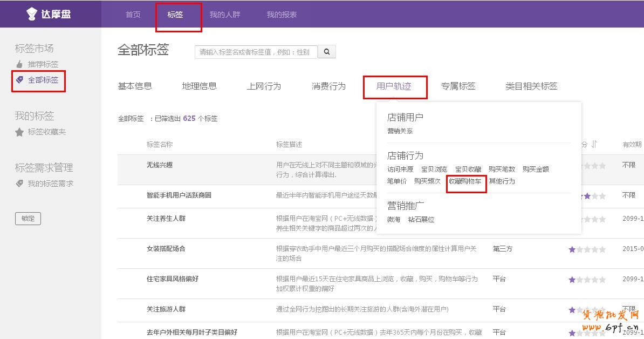
Task: Open the 关注旅游人群 tag
Action: pos(166,309)
